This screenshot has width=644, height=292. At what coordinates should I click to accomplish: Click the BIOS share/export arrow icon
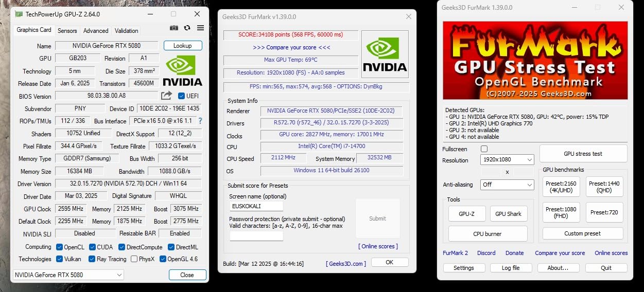click(x=166, y=96)
